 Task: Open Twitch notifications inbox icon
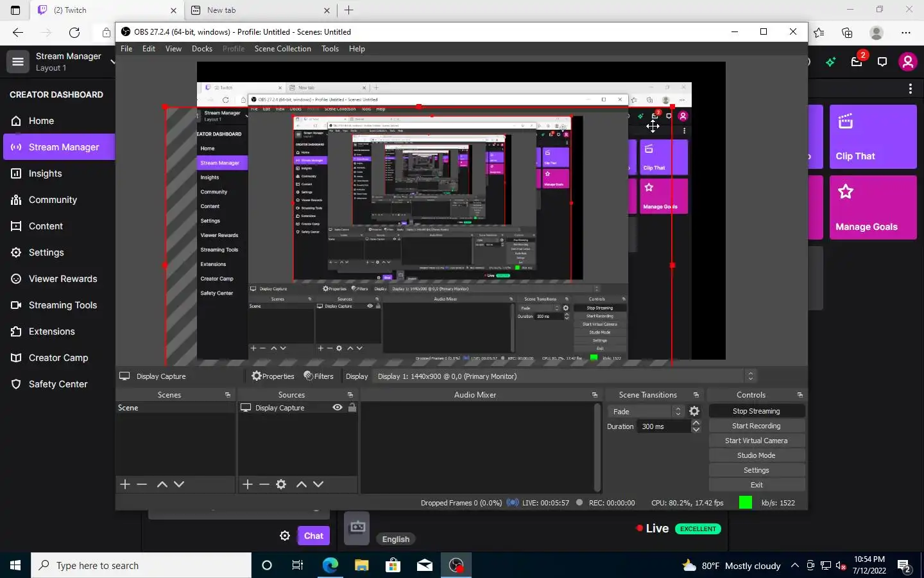pos(857,62)
